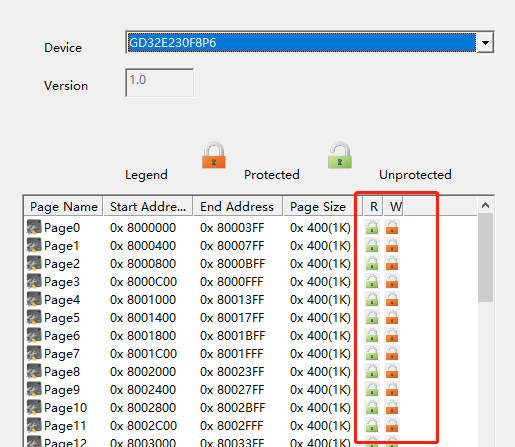Click the Page Name column header
515x447 pixels.
[x=63, y=207]
